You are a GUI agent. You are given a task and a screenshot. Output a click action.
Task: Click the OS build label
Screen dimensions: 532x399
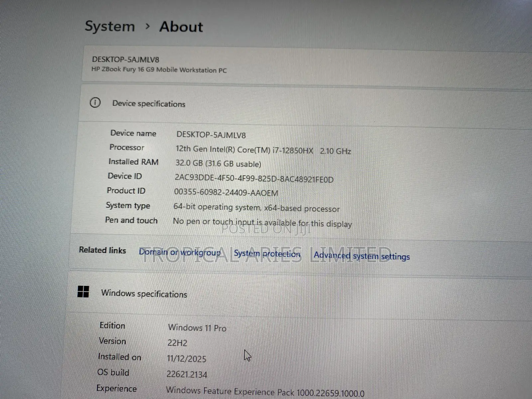[x=113, y=372]
